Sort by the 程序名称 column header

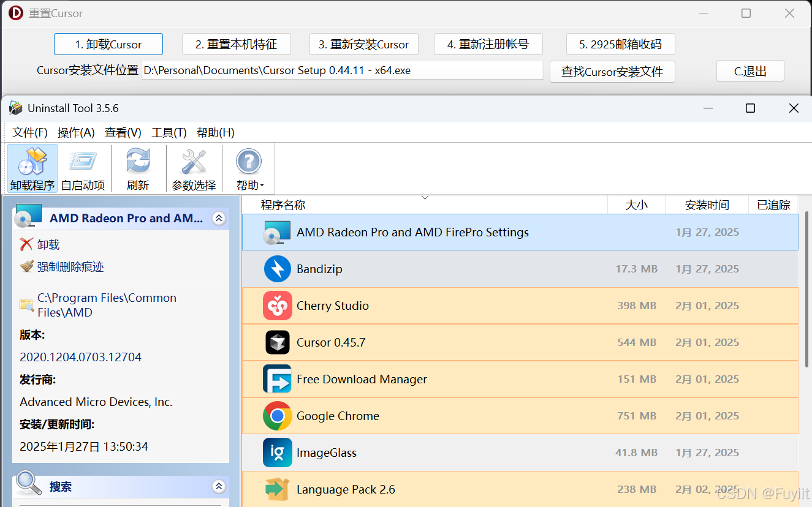[x=425, y=205]
